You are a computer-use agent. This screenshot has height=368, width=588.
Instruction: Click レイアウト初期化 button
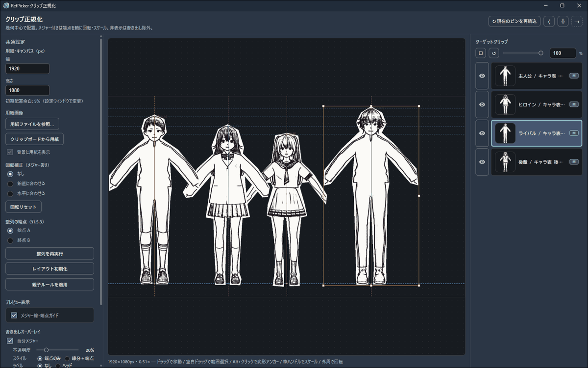point(49,269)
